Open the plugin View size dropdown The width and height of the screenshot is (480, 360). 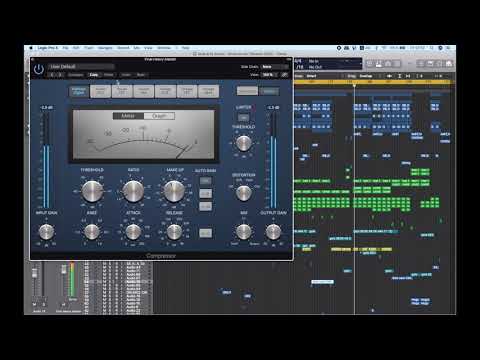pyautogui.click(x=270, y=75)
